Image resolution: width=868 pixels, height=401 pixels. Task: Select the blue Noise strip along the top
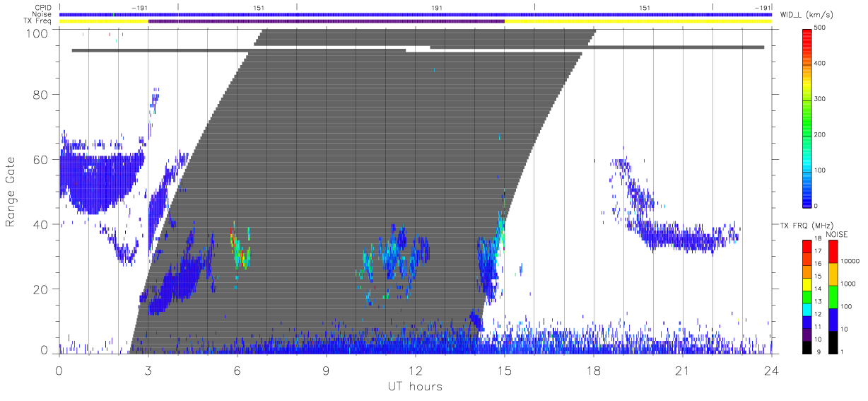[x=415, y=14]
